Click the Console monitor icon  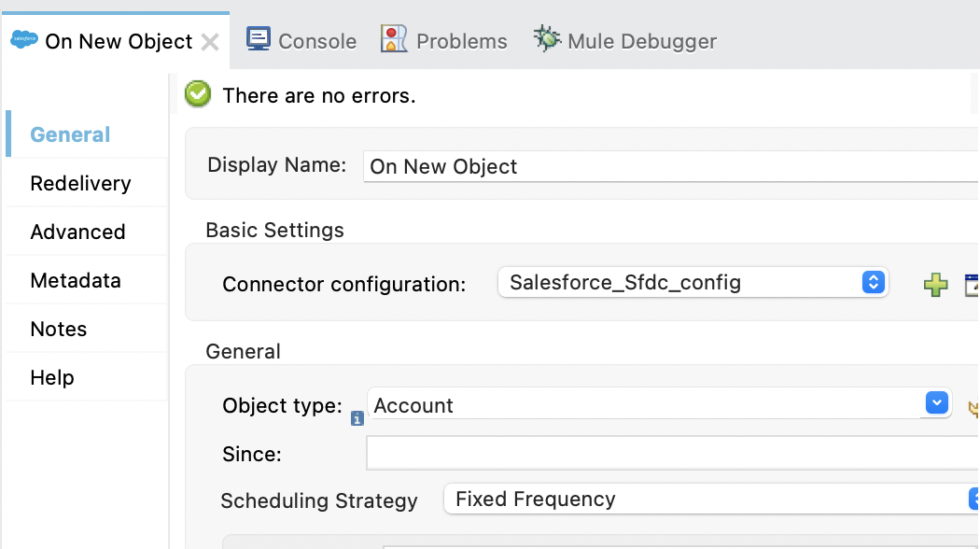tap(257, 40)
